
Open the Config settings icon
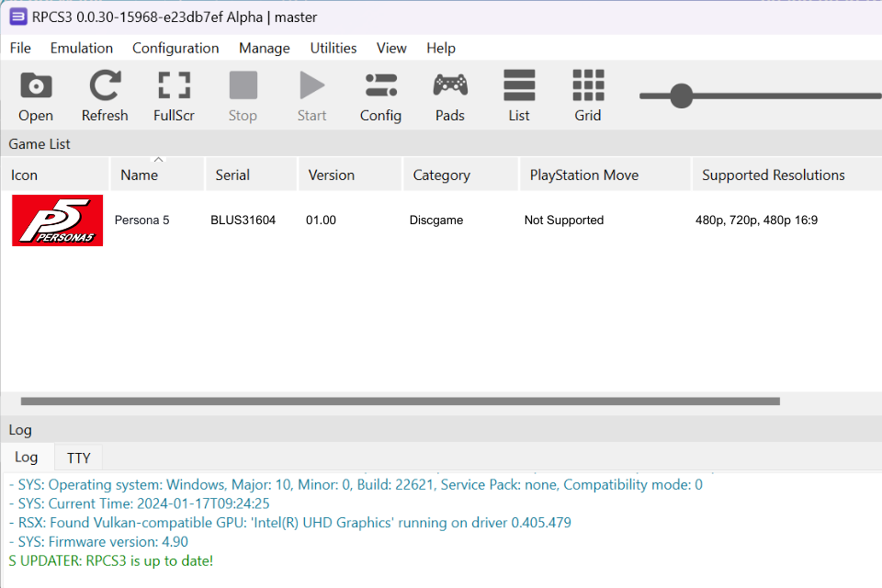pyautogui.click(x=380, y=96)
